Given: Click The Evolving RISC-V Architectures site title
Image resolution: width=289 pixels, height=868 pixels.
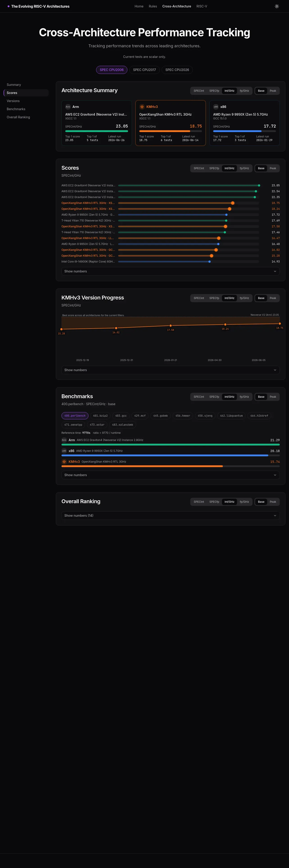Looking at the screenshot, I should 40,6.
